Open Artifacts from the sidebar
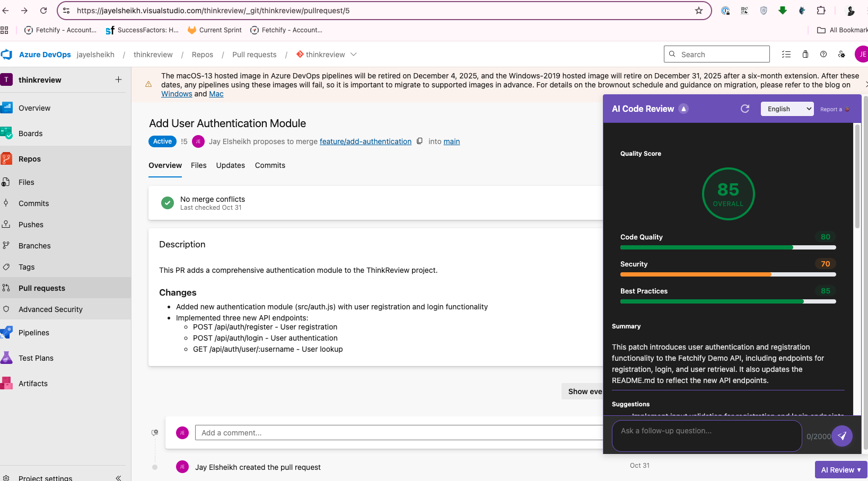 (33, 383)
